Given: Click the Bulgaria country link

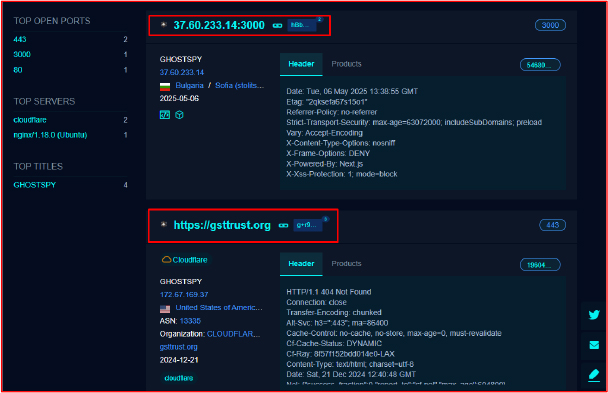Looking at the screenshot, I should pos(189,85).
